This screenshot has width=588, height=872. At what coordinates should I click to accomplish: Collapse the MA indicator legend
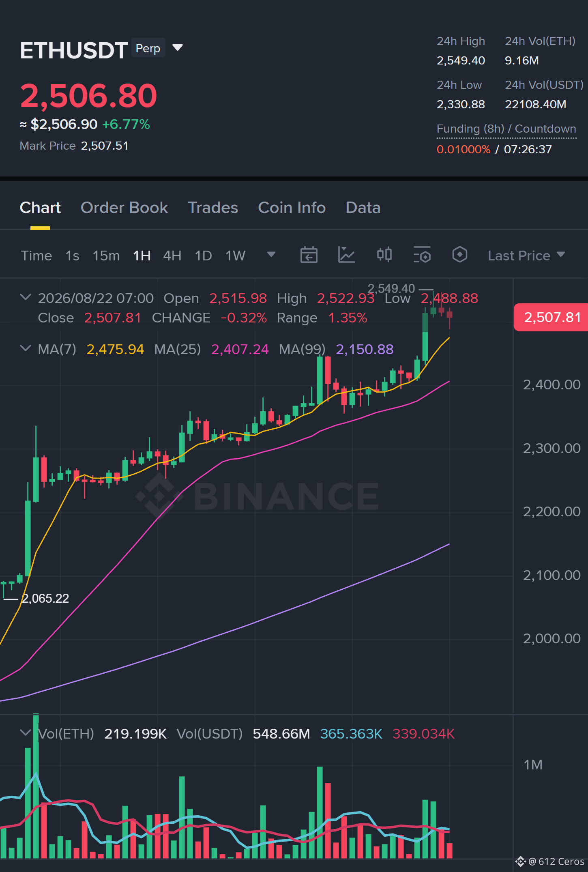point(26,348)
